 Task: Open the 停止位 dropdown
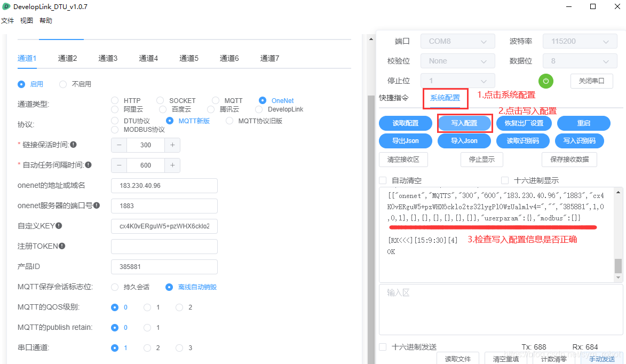457,81
